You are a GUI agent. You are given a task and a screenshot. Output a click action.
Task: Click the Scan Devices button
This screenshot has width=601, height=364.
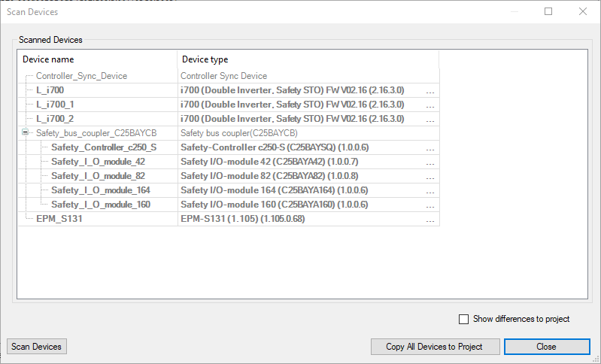pos(37,347)
